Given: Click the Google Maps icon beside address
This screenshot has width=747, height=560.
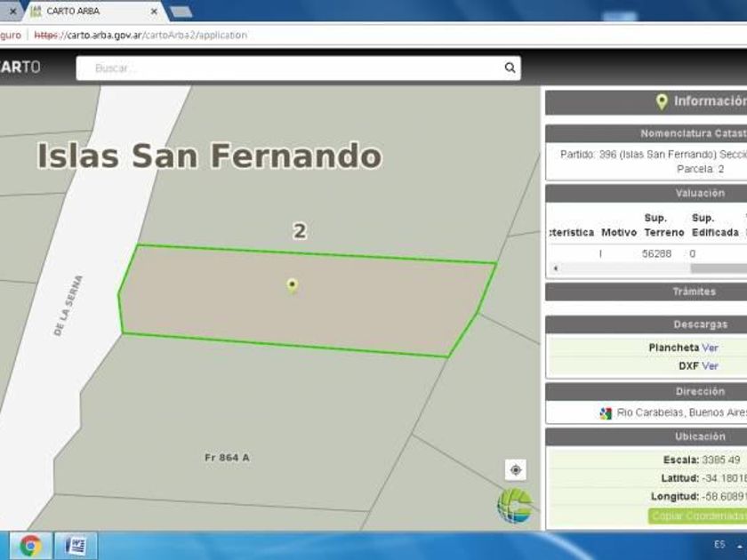Looking at the screenshot, I should tap(606, 412).
